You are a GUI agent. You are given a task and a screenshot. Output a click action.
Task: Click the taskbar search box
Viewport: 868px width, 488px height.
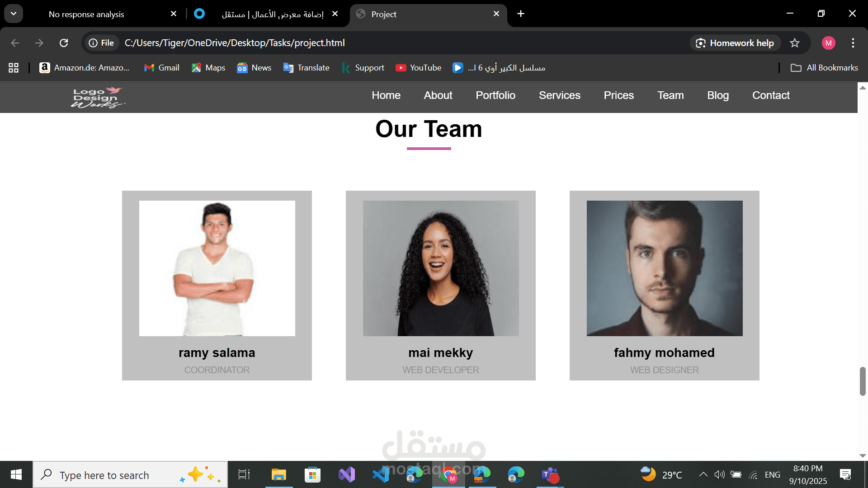tap(130, 475)
